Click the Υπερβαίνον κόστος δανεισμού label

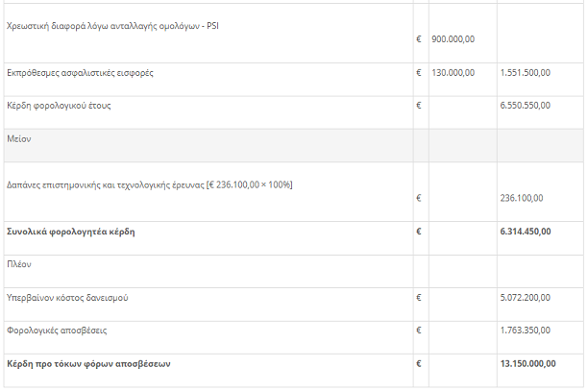pyautogui.click(x=67, y=298)
